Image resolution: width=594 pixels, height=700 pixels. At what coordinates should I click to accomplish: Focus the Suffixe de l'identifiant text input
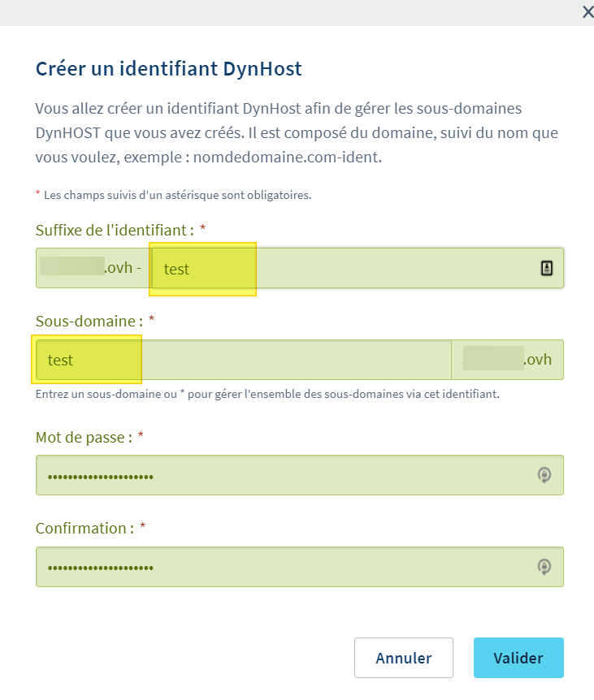(x=341, y=269)
